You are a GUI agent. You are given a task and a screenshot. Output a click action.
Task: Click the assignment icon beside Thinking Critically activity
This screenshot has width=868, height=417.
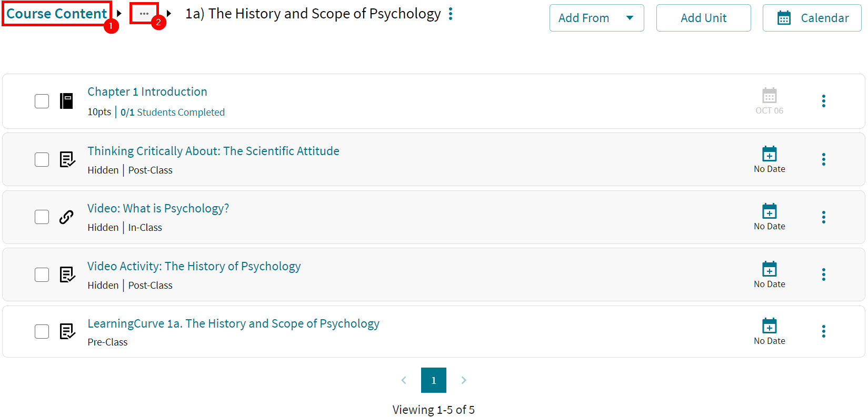(67, 159)
